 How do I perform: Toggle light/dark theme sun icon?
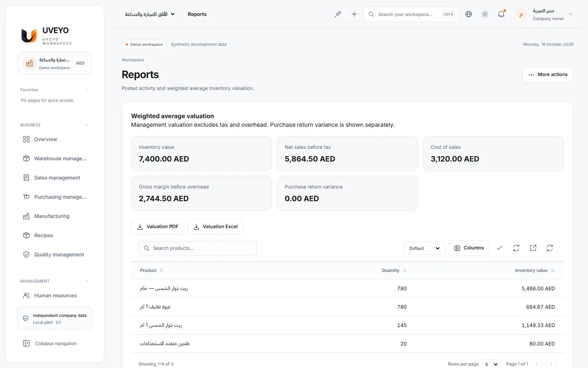pos(485,14)
